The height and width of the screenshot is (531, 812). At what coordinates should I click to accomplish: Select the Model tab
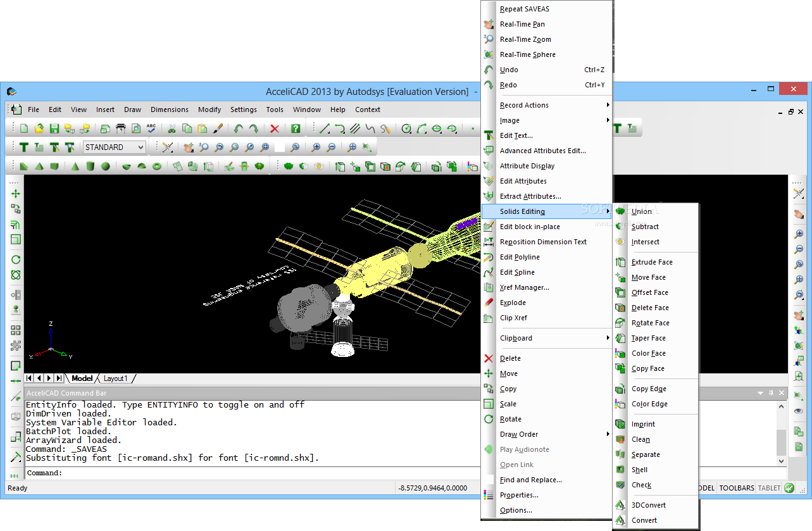pos(82,378)
